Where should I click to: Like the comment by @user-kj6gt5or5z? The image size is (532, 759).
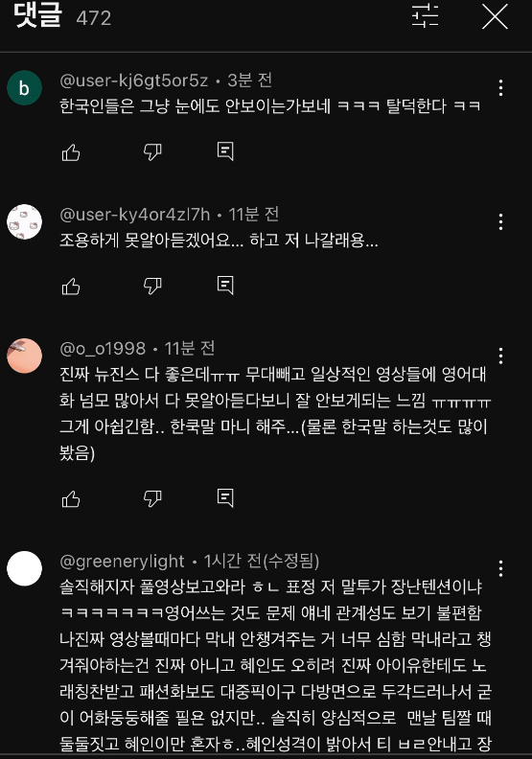pyautogui.click(x=71, y=152)
